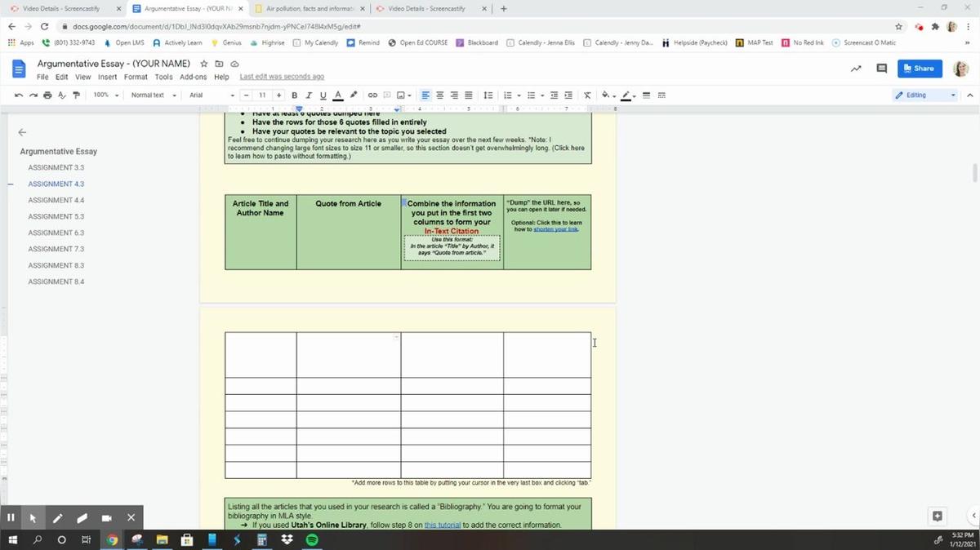Toggle italic formatting
980x550 pixels.
click(309, 95)
